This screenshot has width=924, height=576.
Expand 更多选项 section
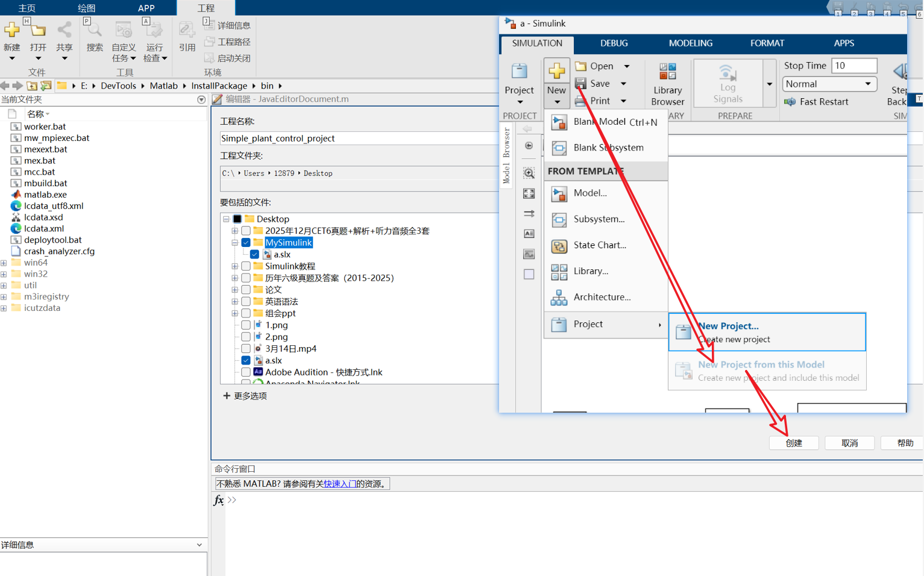pyautogui.click(x=245, y=395)
